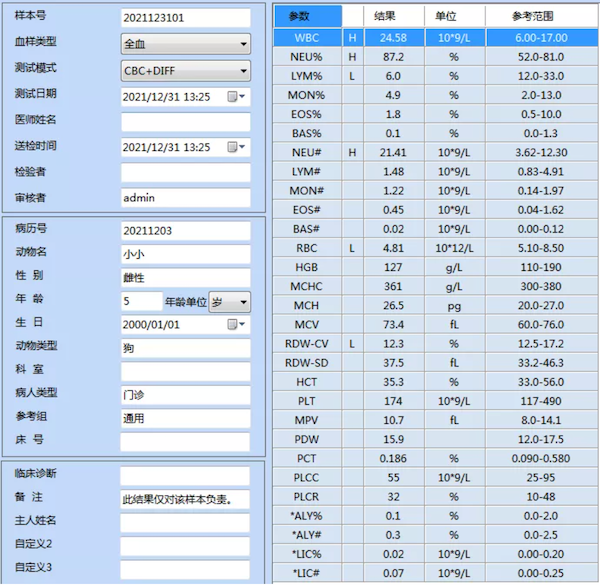600x585 pixels.
Task: Select the *ALY% parameter row
Action: click(x=435, y=516)
